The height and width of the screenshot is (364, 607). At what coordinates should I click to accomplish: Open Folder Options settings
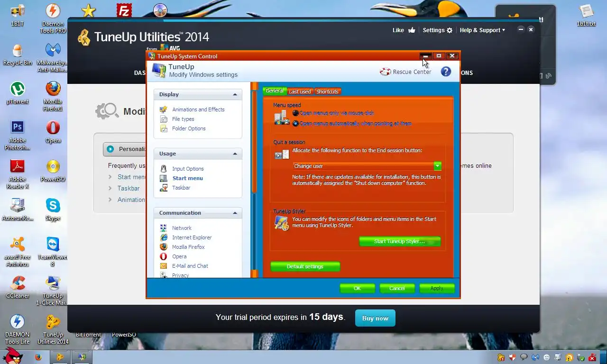coord(189,128)
